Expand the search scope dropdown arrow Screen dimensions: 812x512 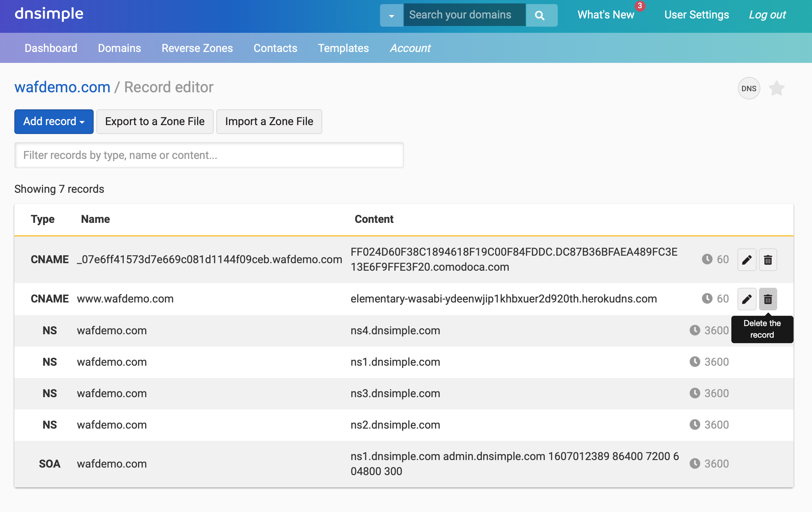(x=392, y=15)
